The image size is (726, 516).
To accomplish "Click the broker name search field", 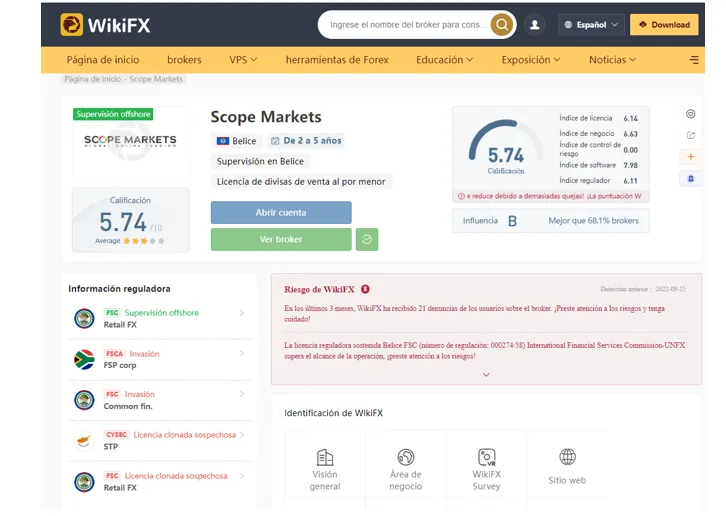I will click(408, 25).
